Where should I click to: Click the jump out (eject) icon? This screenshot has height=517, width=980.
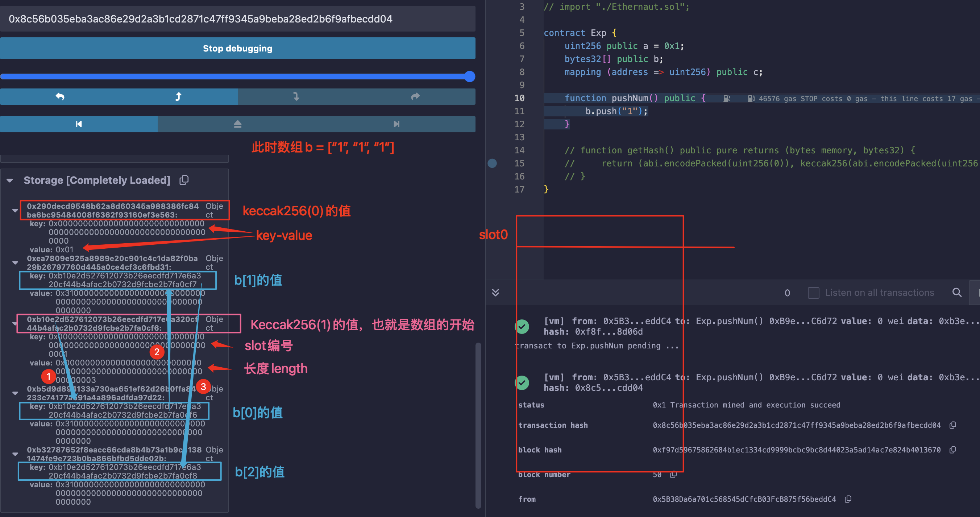(237, 124)
